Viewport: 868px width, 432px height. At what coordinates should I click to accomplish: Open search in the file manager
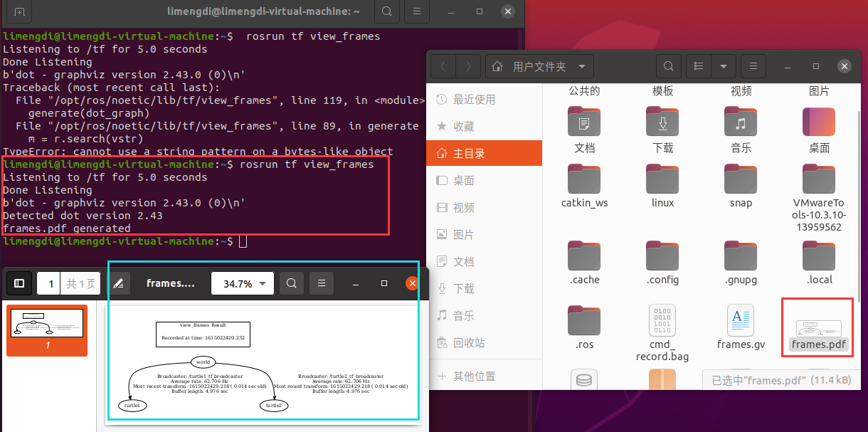pos(668,65)
